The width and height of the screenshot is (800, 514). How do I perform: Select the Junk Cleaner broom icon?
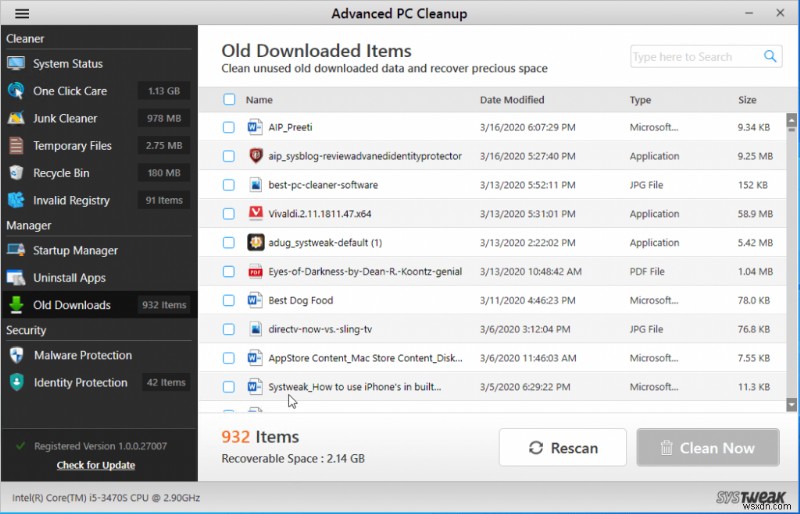coord(16,118)
